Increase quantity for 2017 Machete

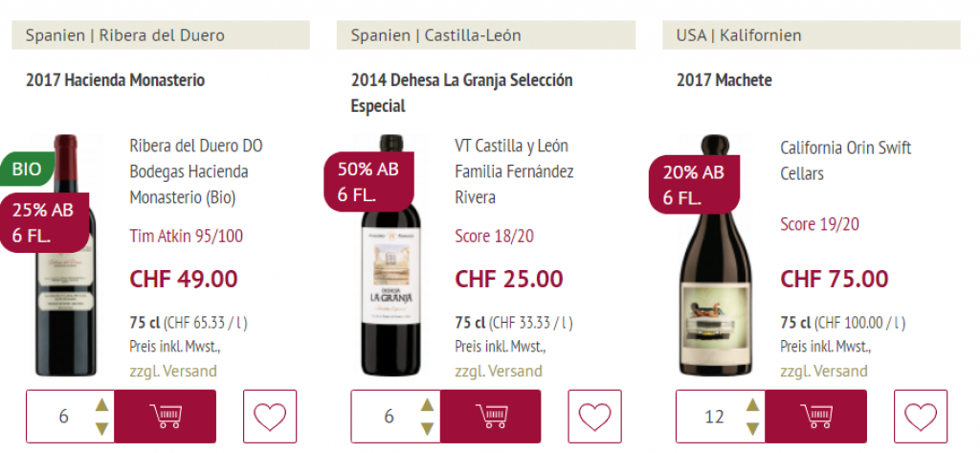pyautogui.click(x=752, y=406)
